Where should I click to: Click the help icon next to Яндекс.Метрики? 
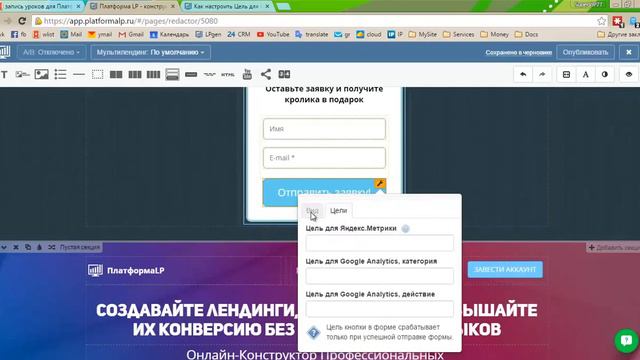pos(405,229)
